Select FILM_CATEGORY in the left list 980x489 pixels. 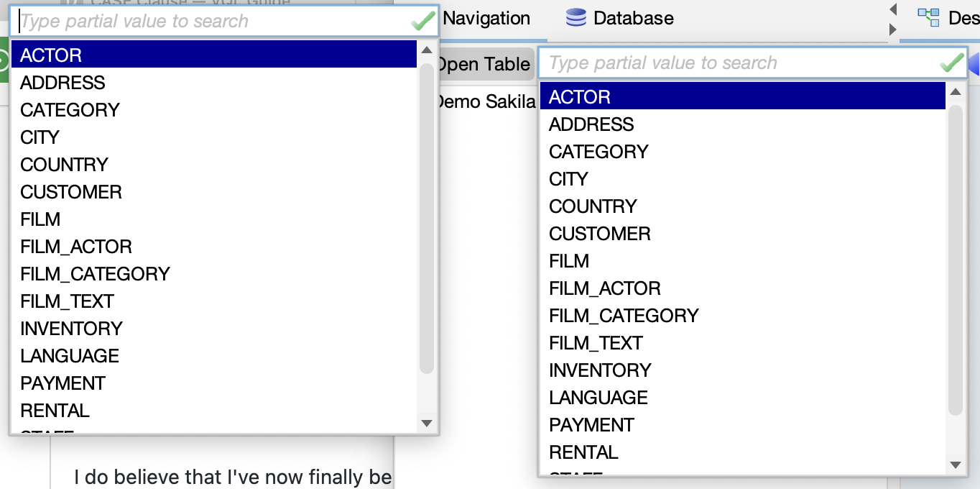tap(214, 273)
